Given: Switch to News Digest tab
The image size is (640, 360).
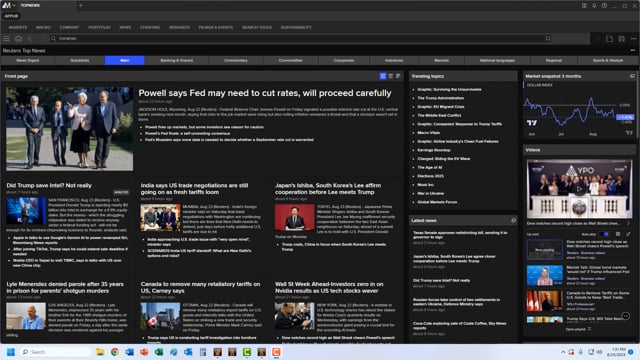Looking at the screenshot, I should click(28, 60).
